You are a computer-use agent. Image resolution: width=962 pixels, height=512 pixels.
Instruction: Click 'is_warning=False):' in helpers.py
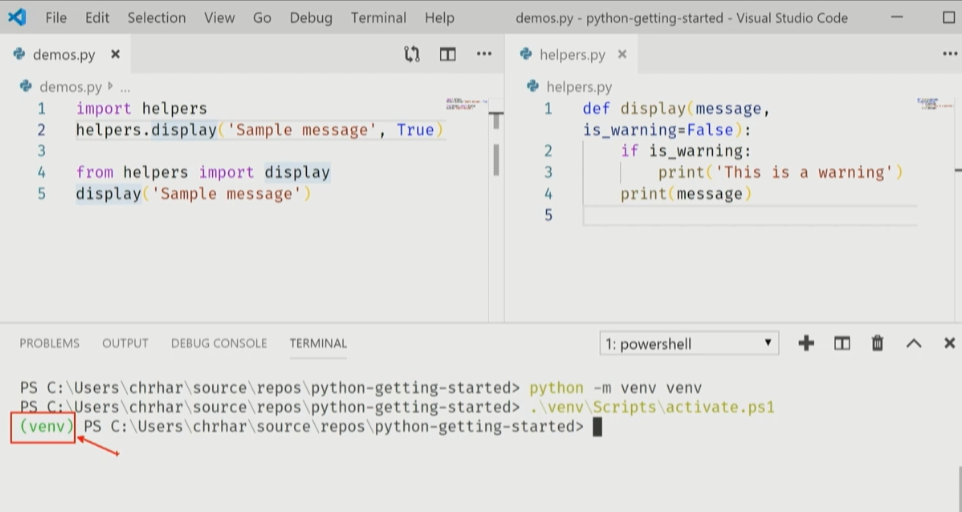[667, 130]
